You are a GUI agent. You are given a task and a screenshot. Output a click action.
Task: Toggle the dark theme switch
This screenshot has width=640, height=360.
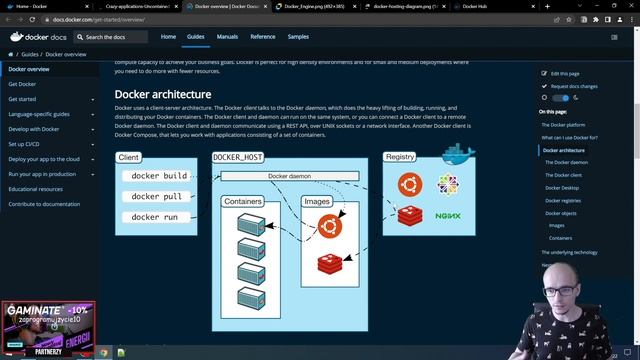560,98
